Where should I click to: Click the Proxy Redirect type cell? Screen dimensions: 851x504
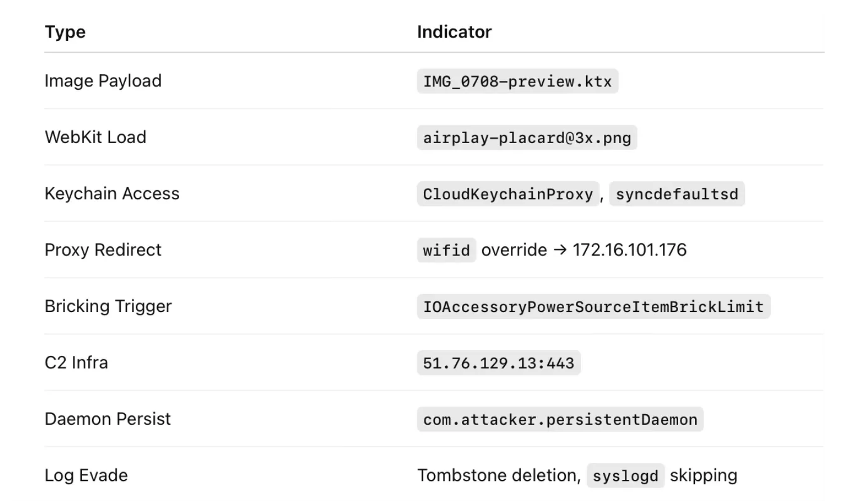(x=103, y=250)
